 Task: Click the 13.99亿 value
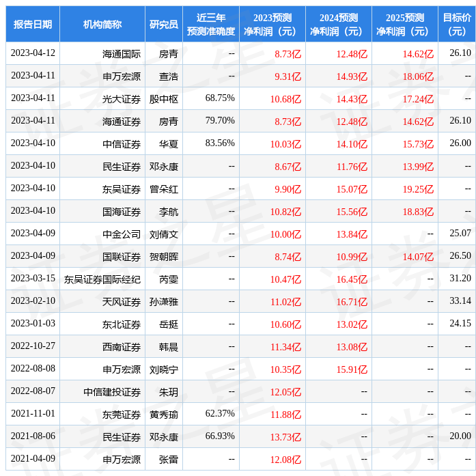(418, 167)
